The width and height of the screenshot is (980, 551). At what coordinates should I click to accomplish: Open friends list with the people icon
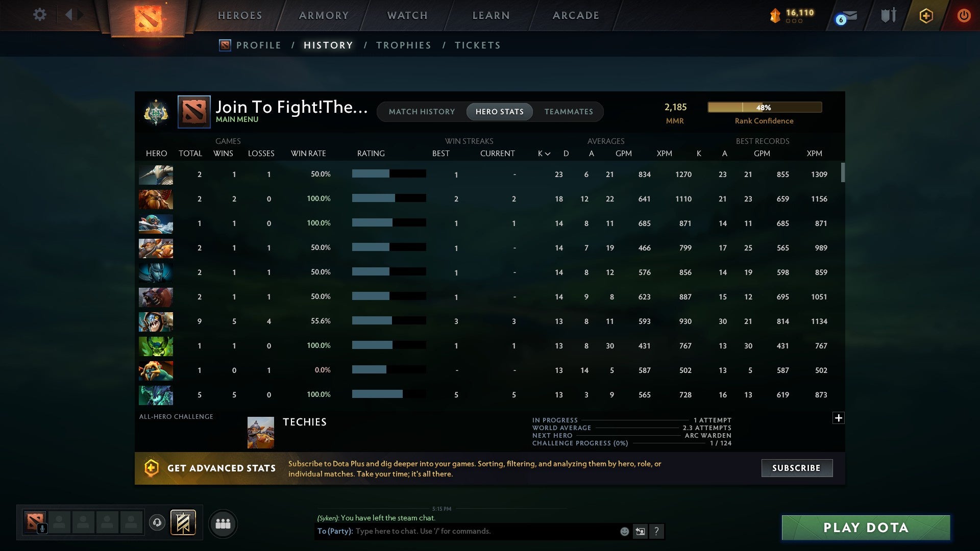pos(223,523)
